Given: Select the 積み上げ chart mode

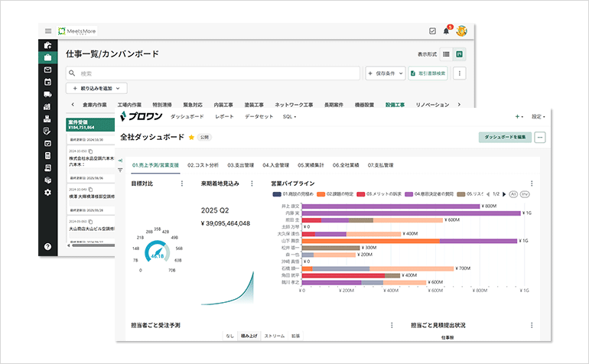Looking at the screenshot, I should coord(248,336).
